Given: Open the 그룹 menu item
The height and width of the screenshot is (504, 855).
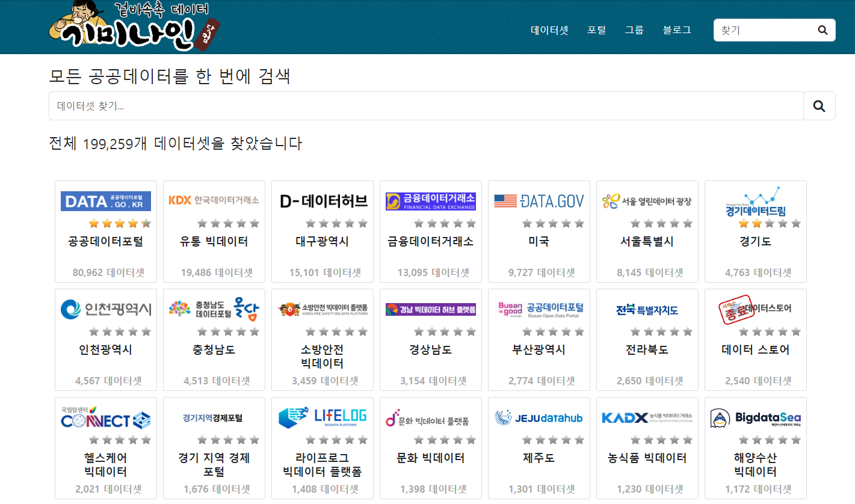Looking at the screenshot, I should (x=634, y=30).
